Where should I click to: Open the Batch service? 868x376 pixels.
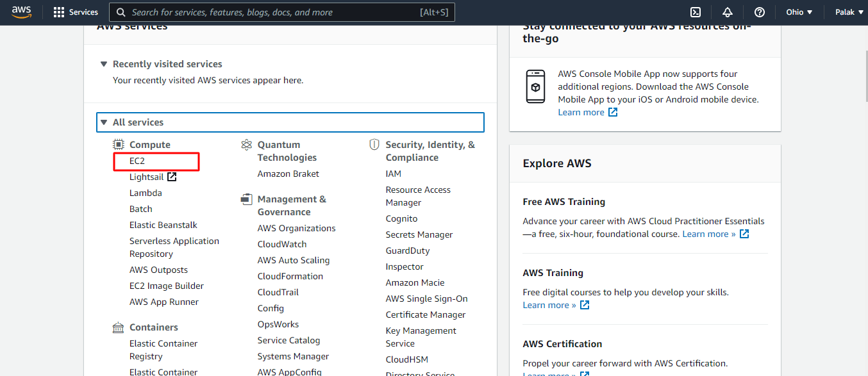(x=141, y=209)
